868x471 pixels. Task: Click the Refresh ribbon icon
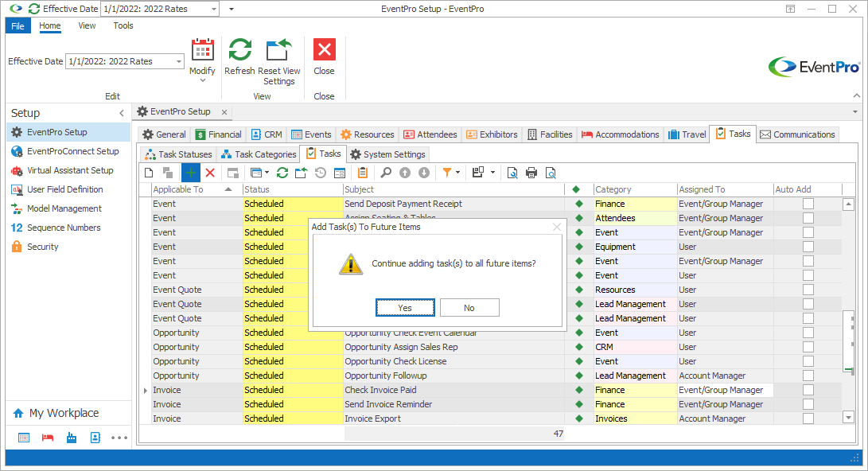click(240, 50)
